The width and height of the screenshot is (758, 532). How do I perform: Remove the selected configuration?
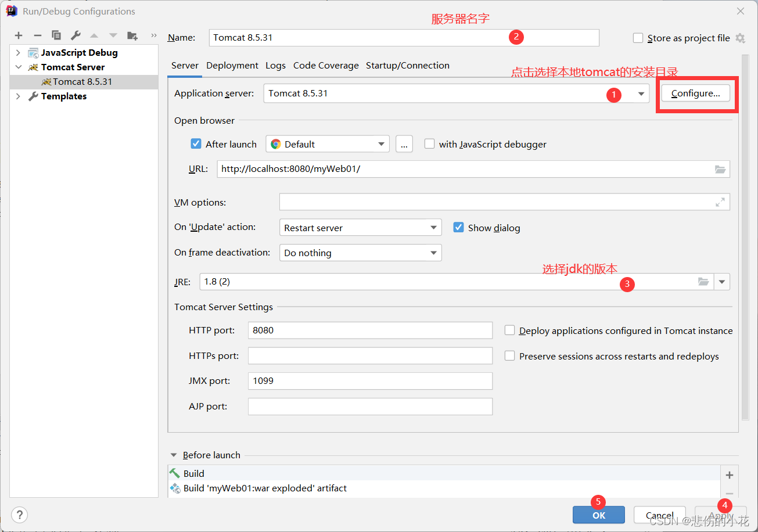[x=37, y=35]
